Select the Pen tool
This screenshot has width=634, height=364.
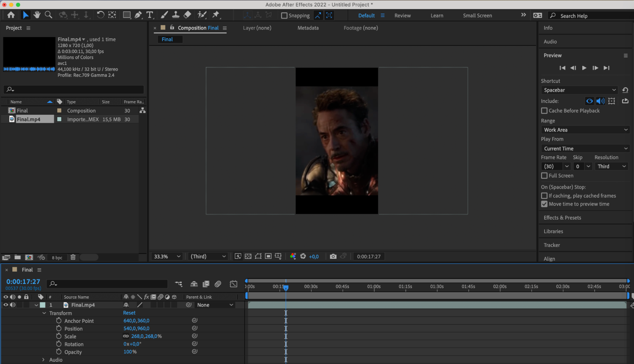(x=138, y=15)
